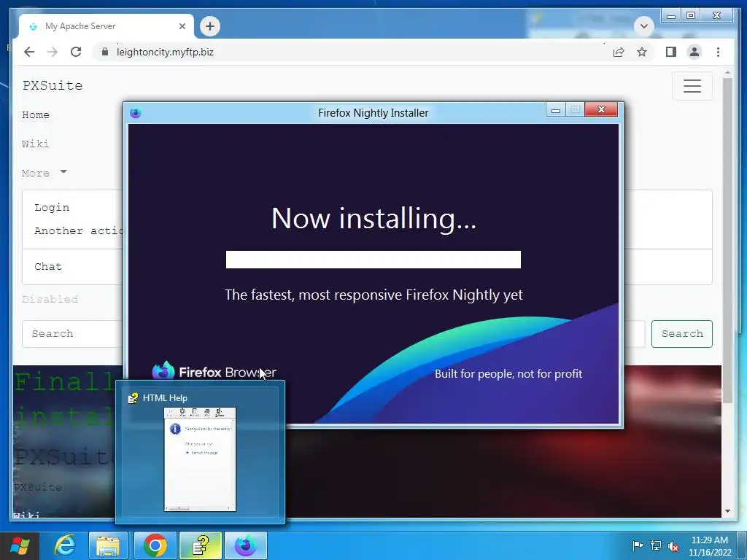Screen dimensions: 747x560
Task: Open Action Center flag in system tray
Action: click(638, 545)
